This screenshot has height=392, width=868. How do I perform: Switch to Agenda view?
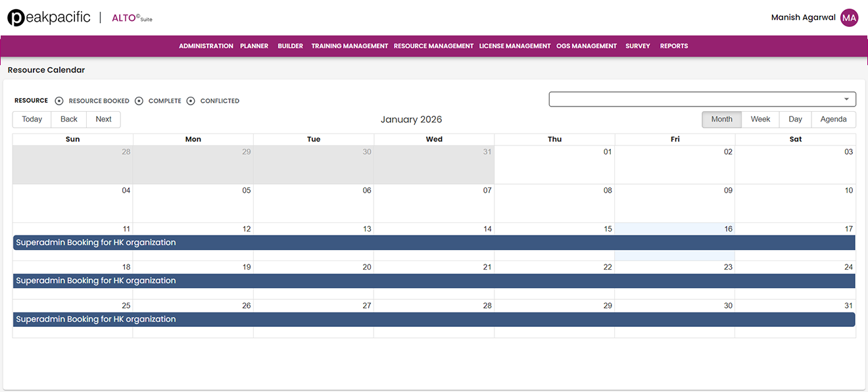[833, 120]
